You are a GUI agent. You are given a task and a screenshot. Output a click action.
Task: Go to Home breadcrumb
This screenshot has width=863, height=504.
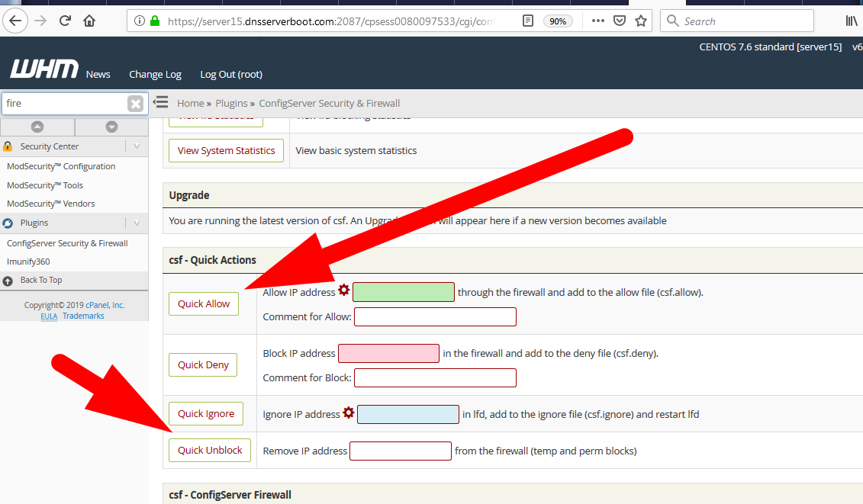pos(191,104)
